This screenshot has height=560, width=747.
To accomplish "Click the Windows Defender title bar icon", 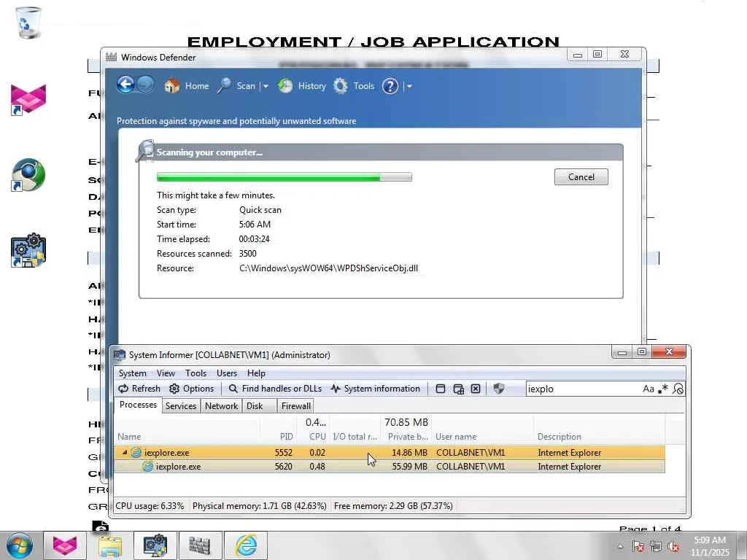I will (112, 57).
